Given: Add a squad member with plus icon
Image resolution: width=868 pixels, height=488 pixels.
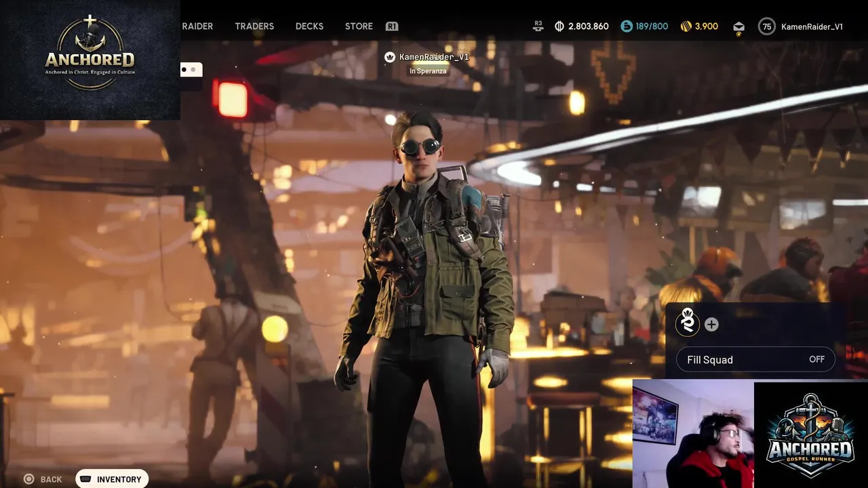Looking at the screenshot, I should [711, 325].
